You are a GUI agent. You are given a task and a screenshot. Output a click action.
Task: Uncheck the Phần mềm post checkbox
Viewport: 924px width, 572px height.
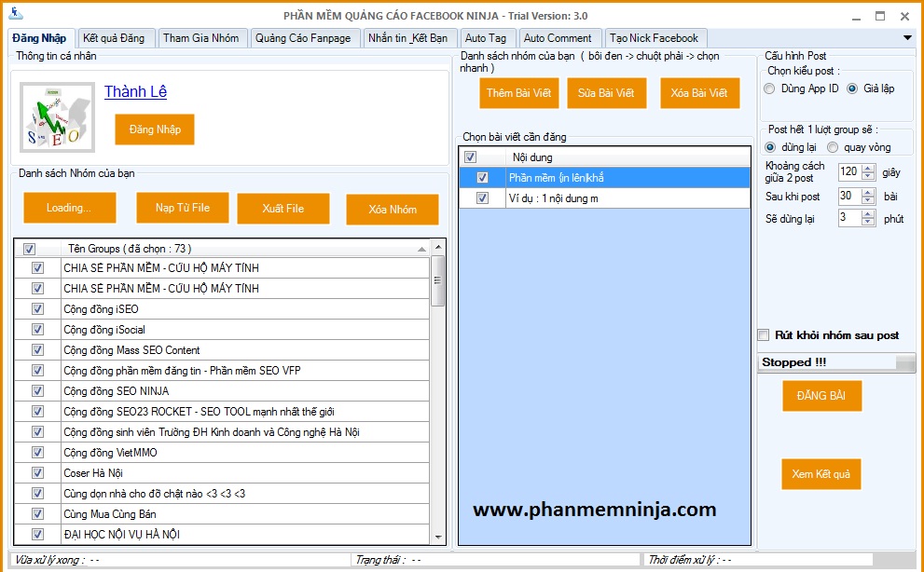point(483,177)
